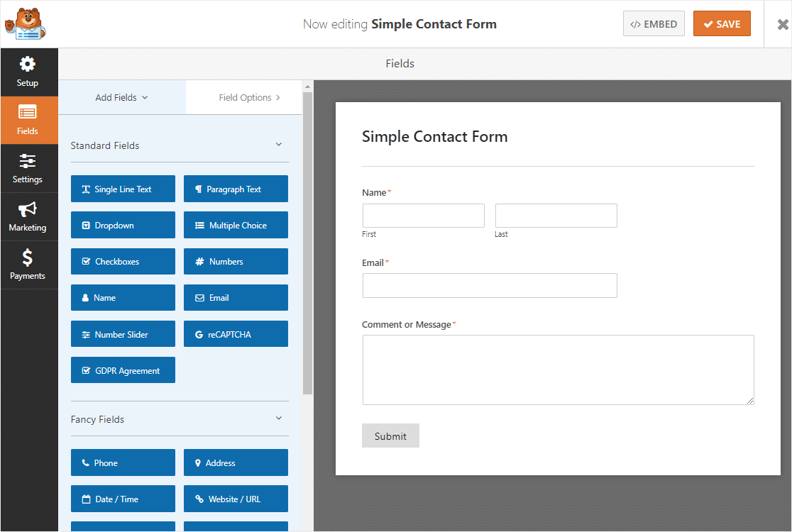Select the Comment or Message label
The width and height of the screenshot is (792, 532).
click(x=407, y=325)
